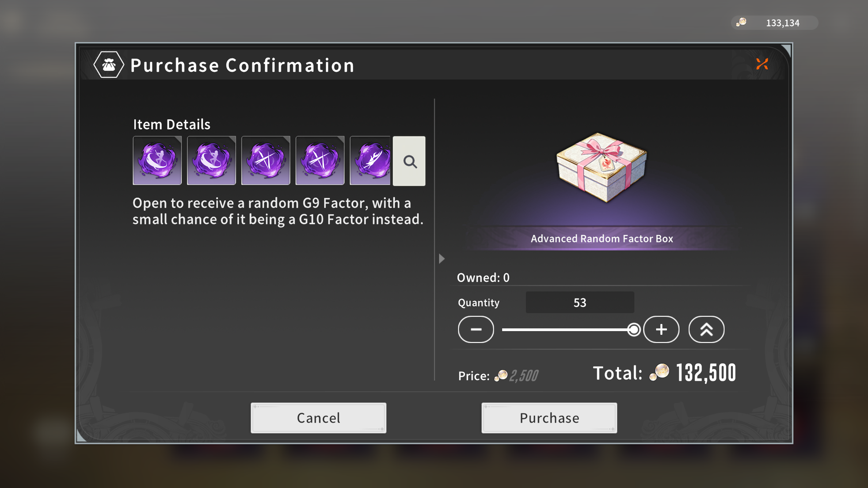Screen dimensions: 868x488
Task: Click the quantity slider handle
Action: 634,329
